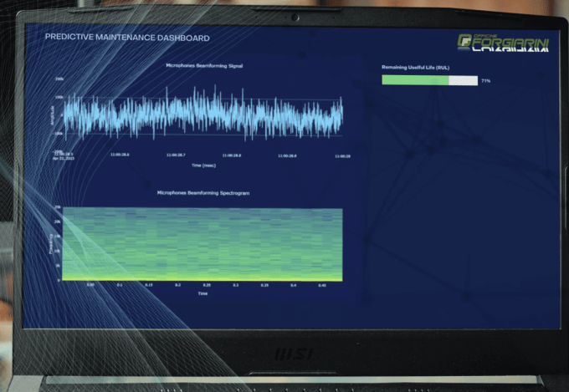Select the 71% RUL value
The image size is (569, 392).
485,81
